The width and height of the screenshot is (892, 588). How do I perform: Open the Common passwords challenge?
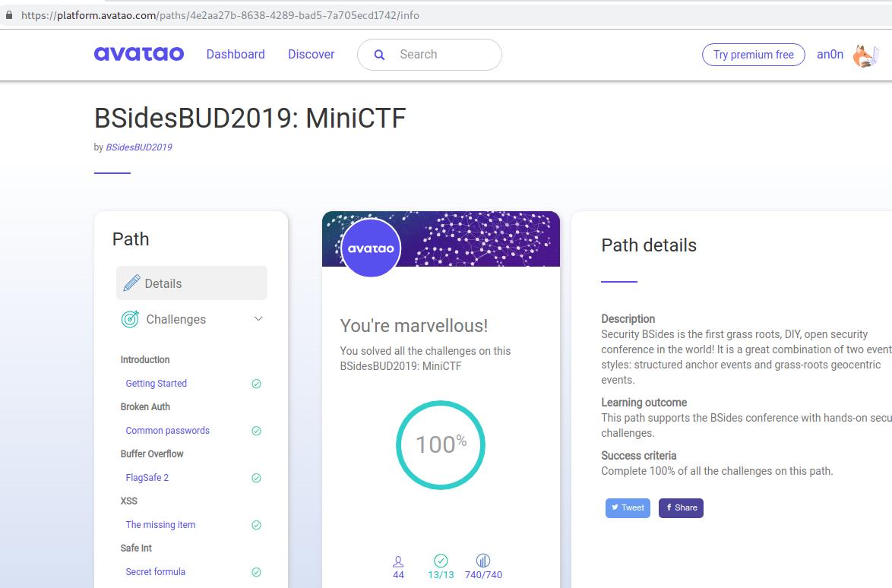click(167, 431)
